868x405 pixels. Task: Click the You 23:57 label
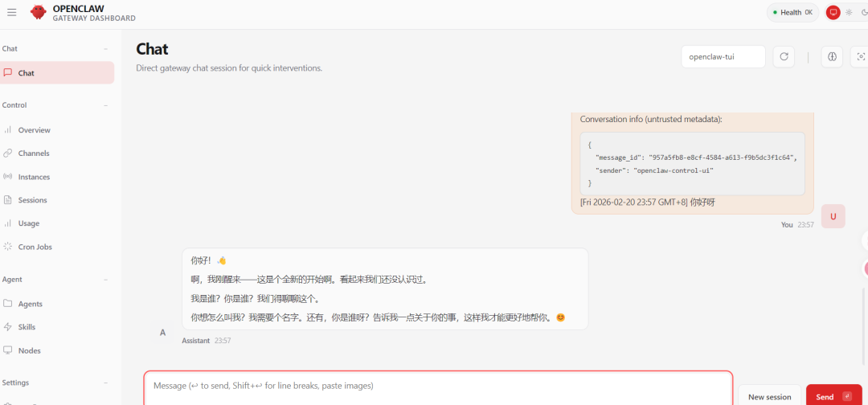pyautogui.click(x=797, y=225)
